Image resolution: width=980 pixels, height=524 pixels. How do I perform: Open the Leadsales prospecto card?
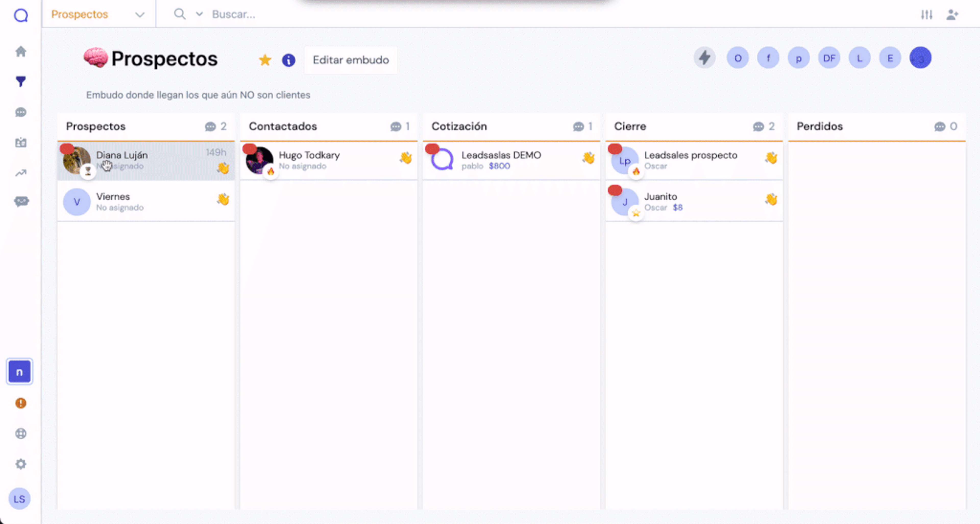click(x=694, y=161)
